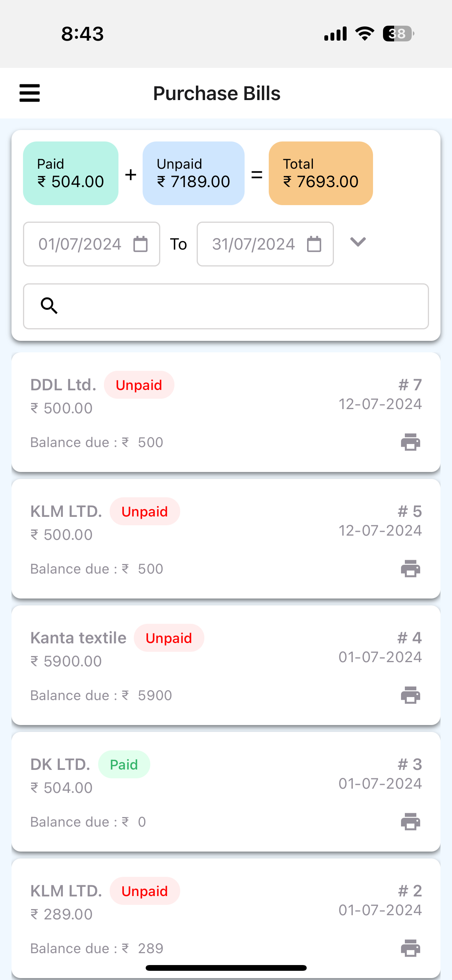This screenshot has height=980, width=452.
Task: Select the Paid ₹ 504.00 summary card
Action: pyautogui.click(x=71, y=173)
